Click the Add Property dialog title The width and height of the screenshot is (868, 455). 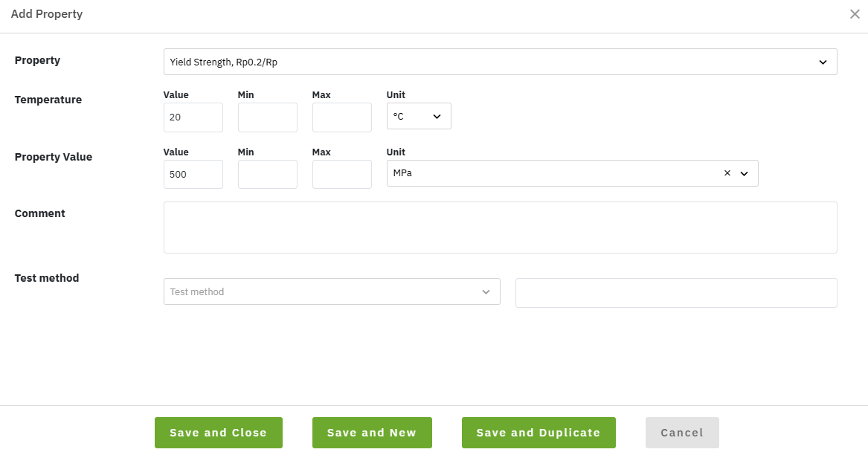(x=47, y=14)
